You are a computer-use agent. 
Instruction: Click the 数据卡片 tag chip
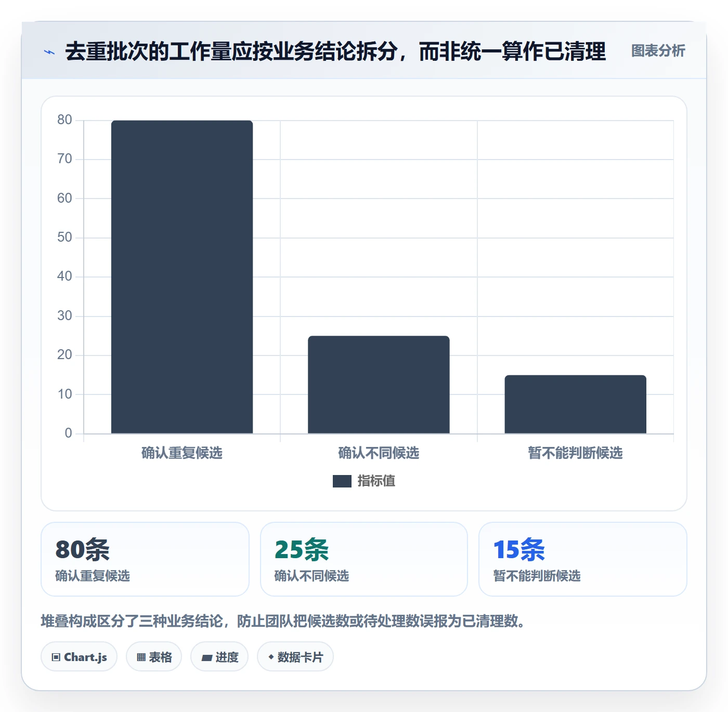(295, 657)
